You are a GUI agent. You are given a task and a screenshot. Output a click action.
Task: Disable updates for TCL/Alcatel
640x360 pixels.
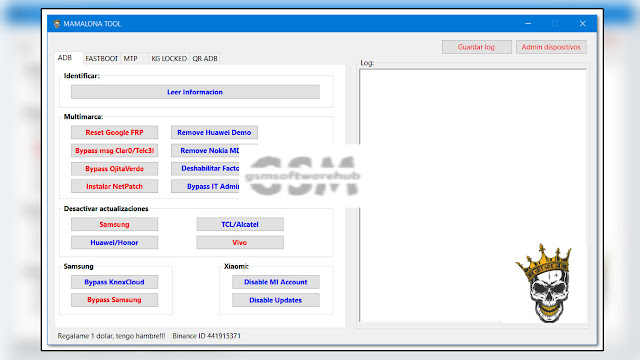(240, 224)
